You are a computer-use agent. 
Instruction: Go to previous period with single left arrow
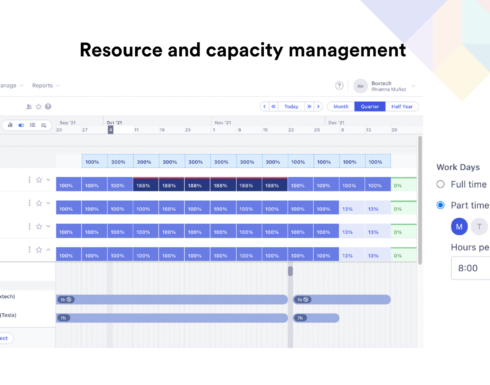click(265, 107)
